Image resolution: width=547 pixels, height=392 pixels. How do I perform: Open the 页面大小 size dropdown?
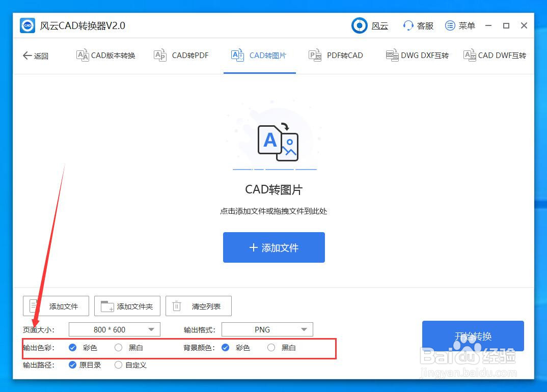114,329
